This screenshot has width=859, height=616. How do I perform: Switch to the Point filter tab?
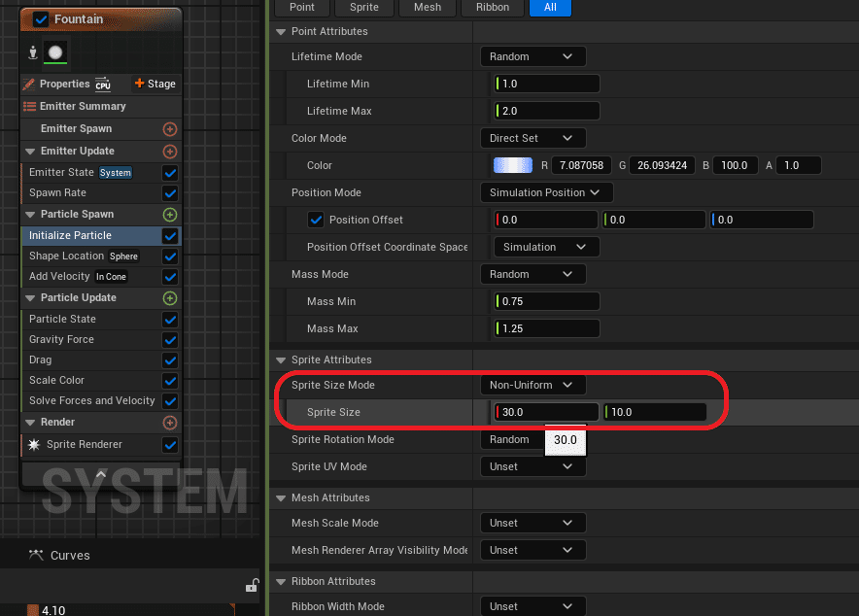(302, 8)
